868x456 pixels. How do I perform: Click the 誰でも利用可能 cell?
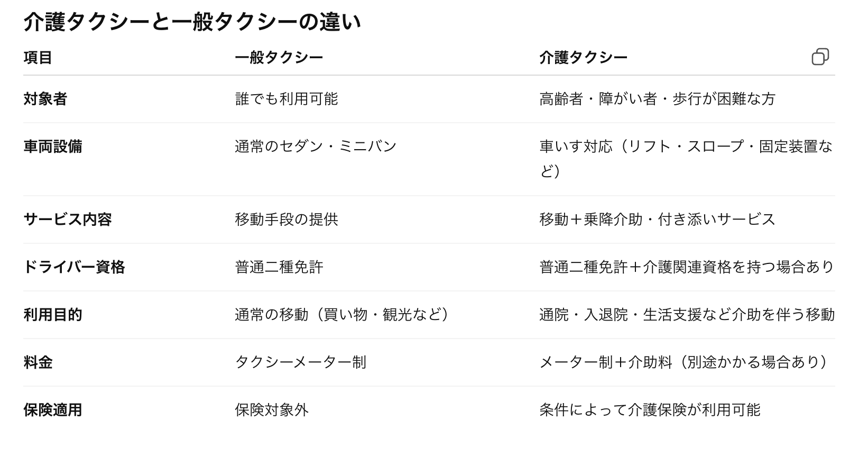pyautogui.click(x=286, y=99)
